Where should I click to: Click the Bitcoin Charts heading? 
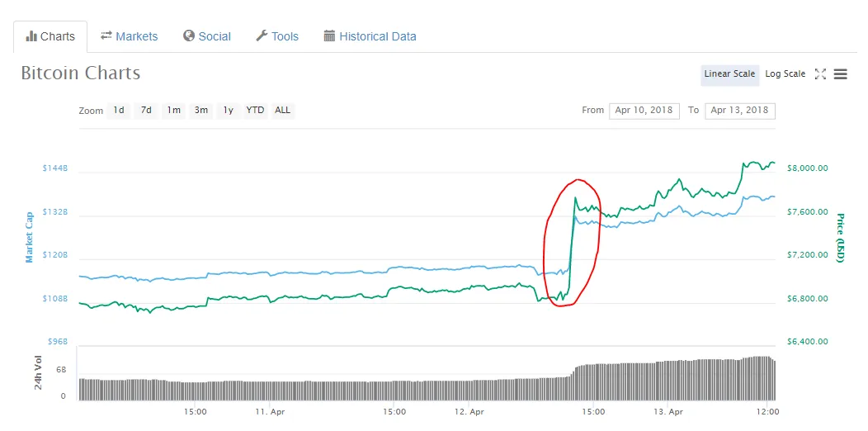pos(81,73)
